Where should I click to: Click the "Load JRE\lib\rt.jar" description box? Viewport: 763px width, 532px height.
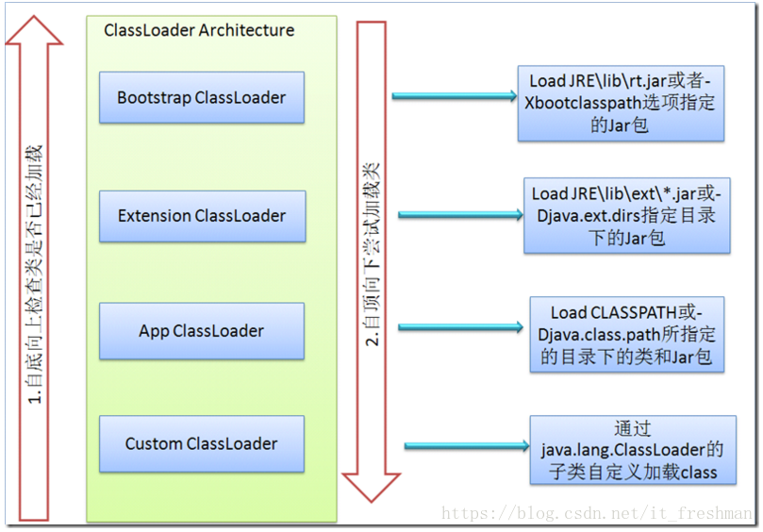click(621, 103)
